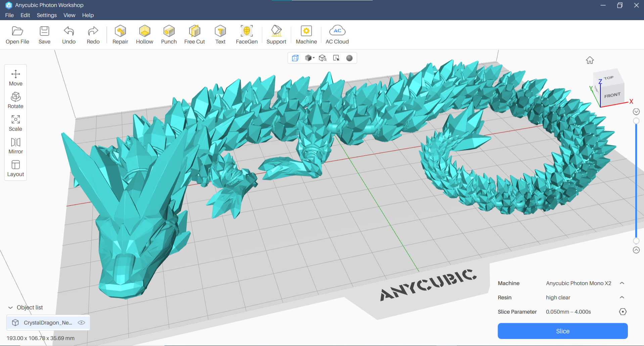Screen dimensions: 644x346
Task: Click the top handle of layer slider
Action: pyautogui.click(x=636, y=121)
